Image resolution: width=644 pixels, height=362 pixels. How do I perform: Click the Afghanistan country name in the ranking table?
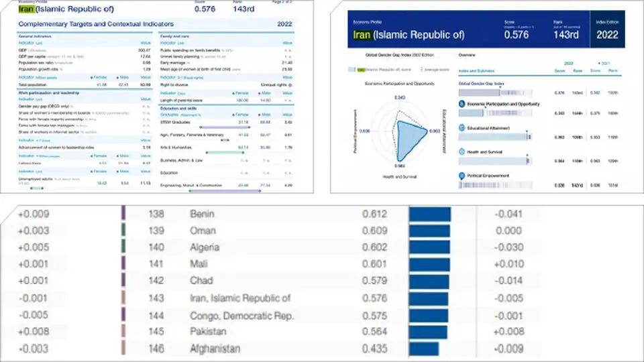pos(215,349)
